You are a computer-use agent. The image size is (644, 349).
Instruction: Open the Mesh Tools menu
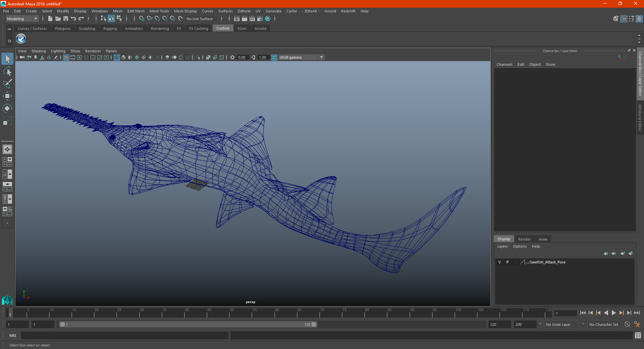click(159, 11)
